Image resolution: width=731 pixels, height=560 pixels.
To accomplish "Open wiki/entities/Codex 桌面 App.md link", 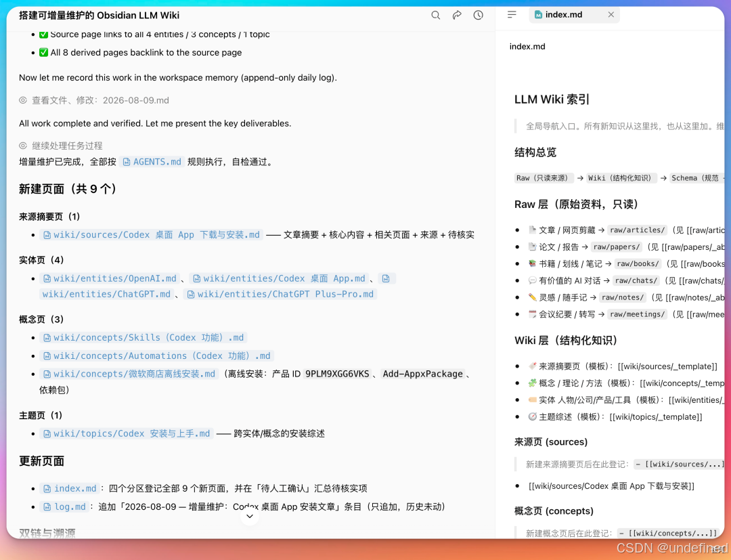I will (279, 278).
